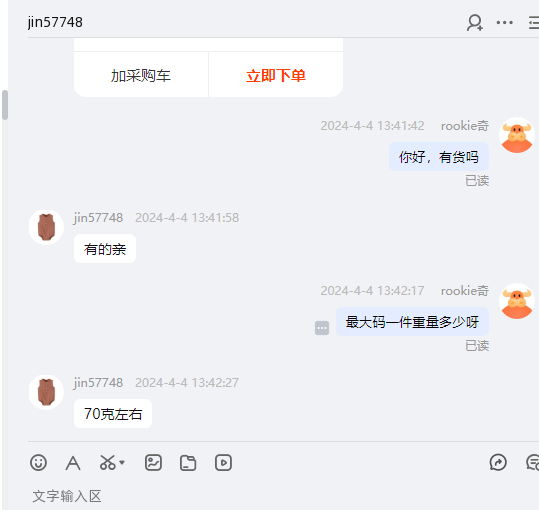Open the three-dot more options menu

(x=505, y=23)
